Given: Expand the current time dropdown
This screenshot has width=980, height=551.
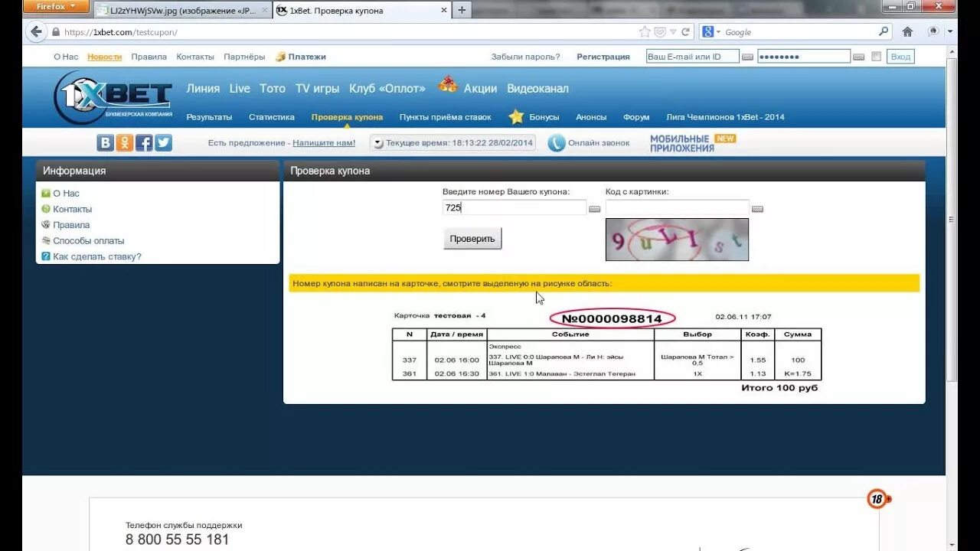Looking at the screenshot, I should pyautogui.click(x=377, y=143).
